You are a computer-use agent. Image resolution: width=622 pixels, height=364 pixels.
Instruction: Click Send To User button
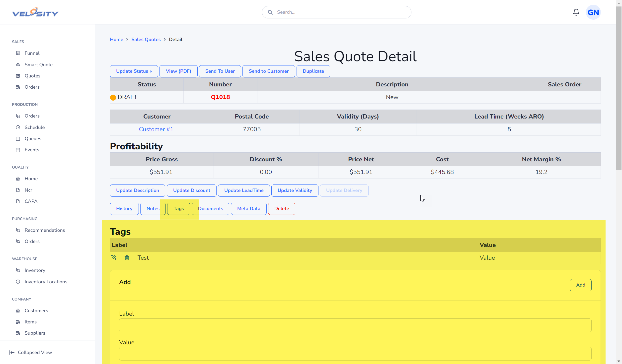click(x=220, y=71)
